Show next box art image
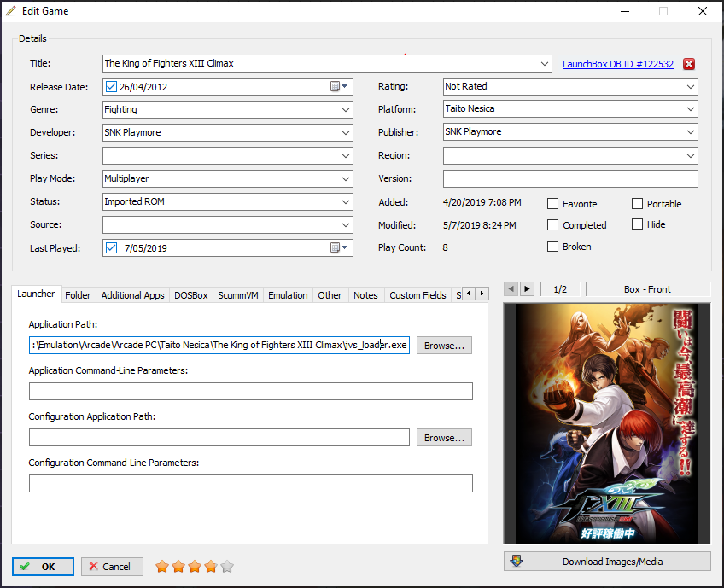Screen dimensions: 724x588 [x=527, y=289]
